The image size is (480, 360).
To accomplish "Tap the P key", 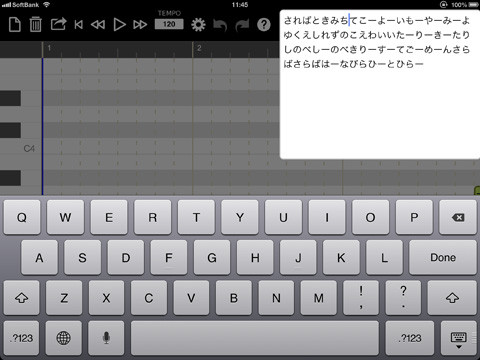I will [x=414, y=217].
